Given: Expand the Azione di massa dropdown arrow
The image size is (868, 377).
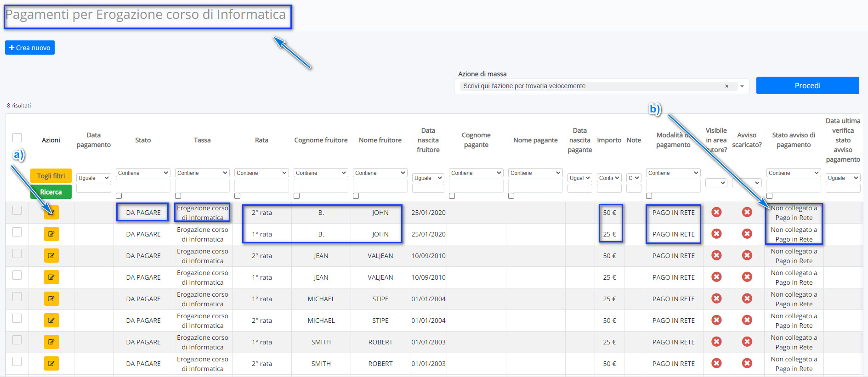Looking at the screenshot, I should pyautogui.click(x=742, y=86).
